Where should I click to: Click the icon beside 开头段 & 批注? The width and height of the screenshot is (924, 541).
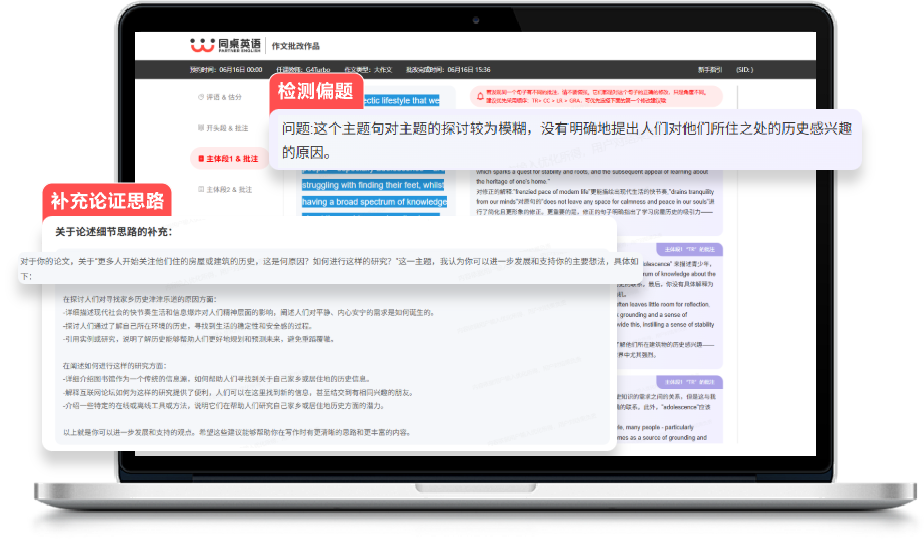(x=200, y=128)
